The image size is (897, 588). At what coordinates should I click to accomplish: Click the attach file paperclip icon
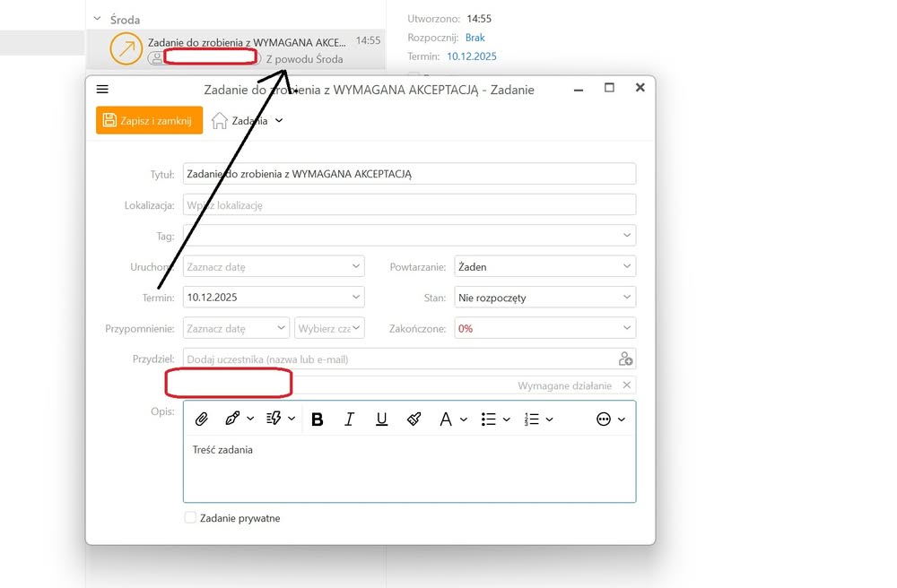coord(203,419)
